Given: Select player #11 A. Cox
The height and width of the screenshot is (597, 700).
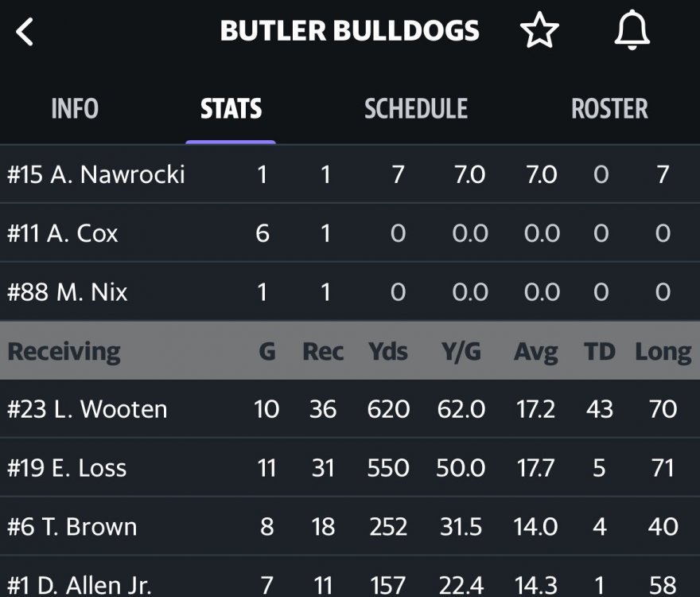Looking at the screenshot, I should [63, 233].
